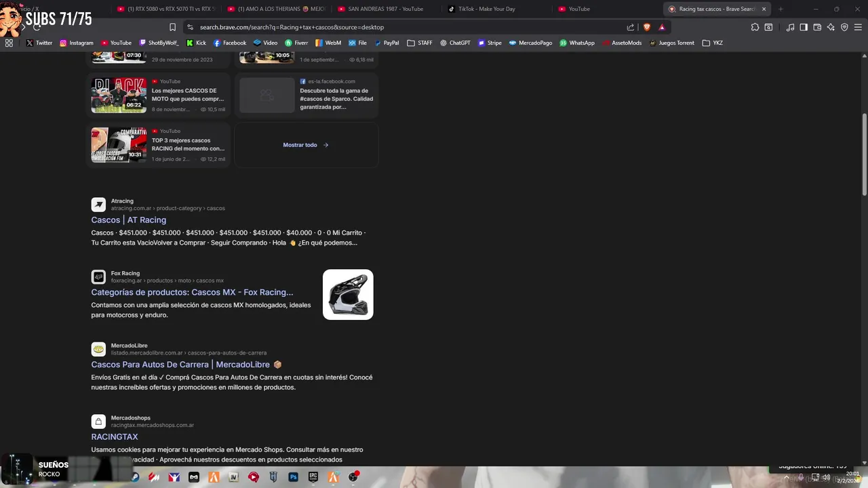This screenshot has width=868, height=488.
Task: Open the Fiverr bookmark
Action: tap(296, 43)
